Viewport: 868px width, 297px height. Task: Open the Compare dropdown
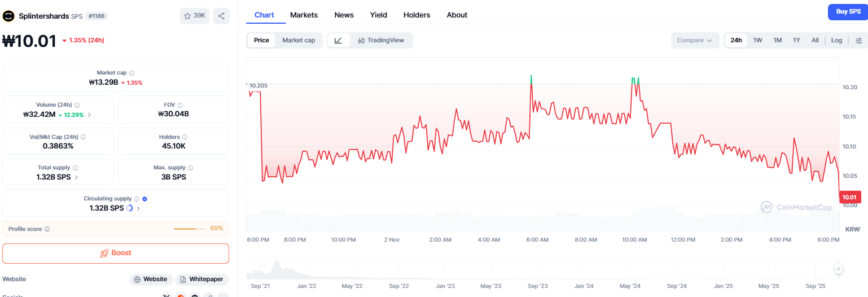(x=695, y=40)
